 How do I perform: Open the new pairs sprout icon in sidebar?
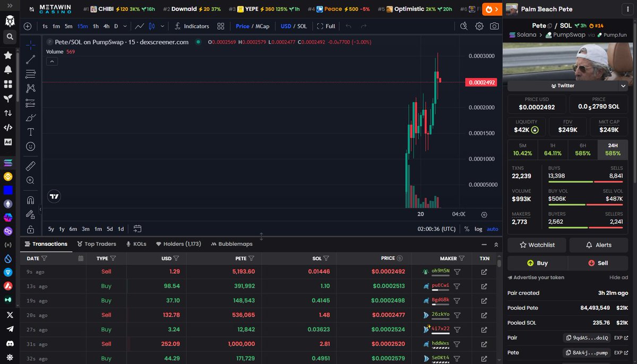8,99
